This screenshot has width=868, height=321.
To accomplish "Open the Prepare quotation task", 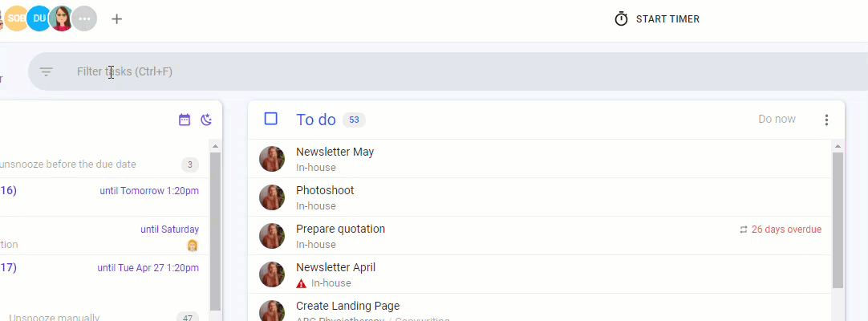I will click(540, 236).
